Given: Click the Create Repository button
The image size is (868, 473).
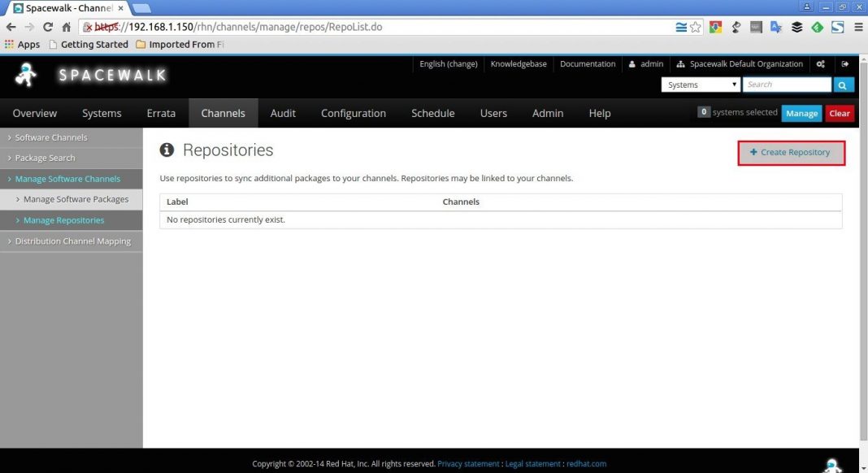Looking at the screenshot, I should 791,152.
